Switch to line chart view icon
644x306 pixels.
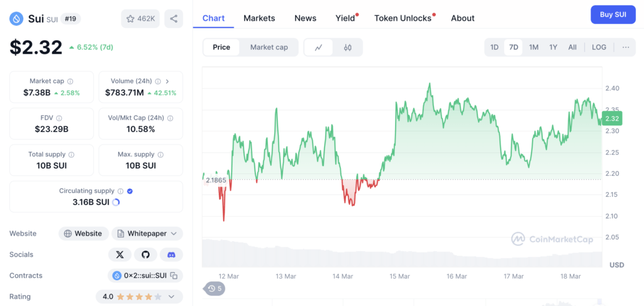[x=318, y=47]
